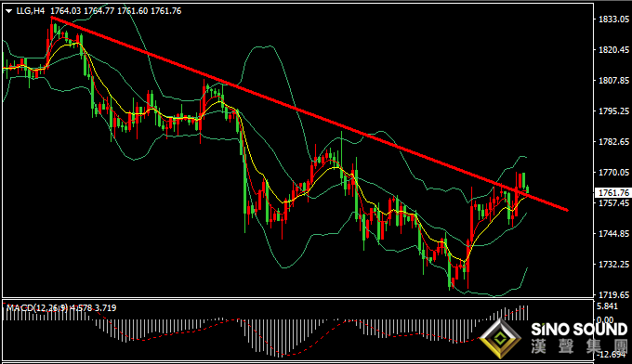Select the 1770.05 price axis label
Image resolution: width=632 pixels, height=364 pixels.
(x=613, y=172)
